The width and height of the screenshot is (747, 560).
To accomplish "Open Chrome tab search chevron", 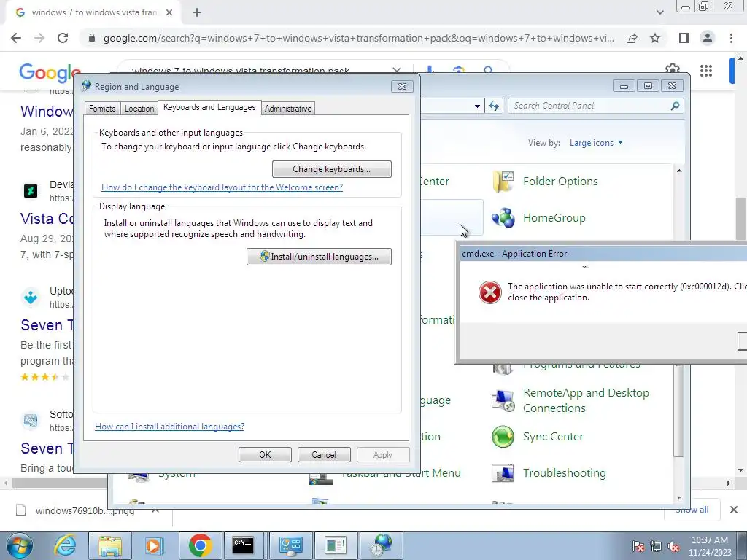I will coord(659,12).
